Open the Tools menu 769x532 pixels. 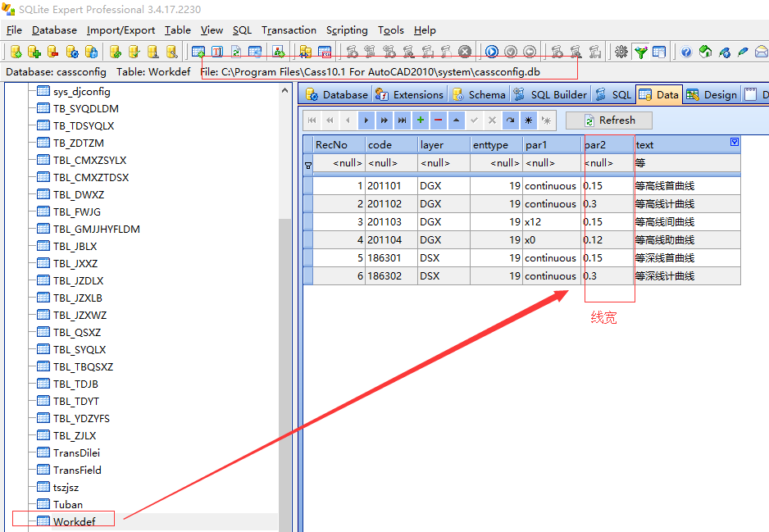point(391,30)
